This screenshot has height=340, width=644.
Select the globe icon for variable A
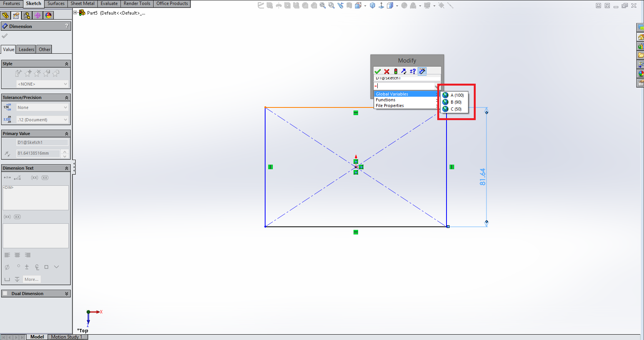pos(445,95)
